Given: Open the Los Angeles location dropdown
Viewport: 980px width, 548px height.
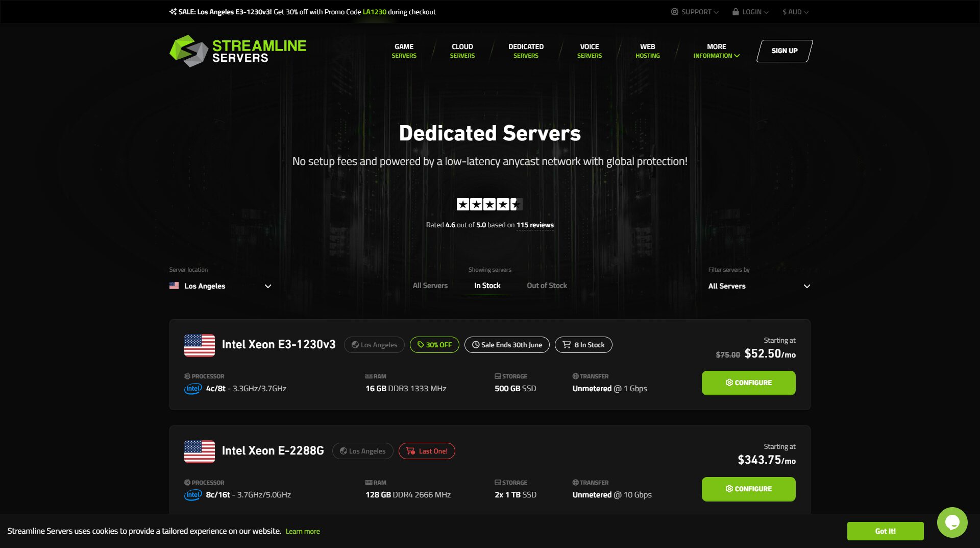Looking at the screenshot, I should tap(220, 286).
